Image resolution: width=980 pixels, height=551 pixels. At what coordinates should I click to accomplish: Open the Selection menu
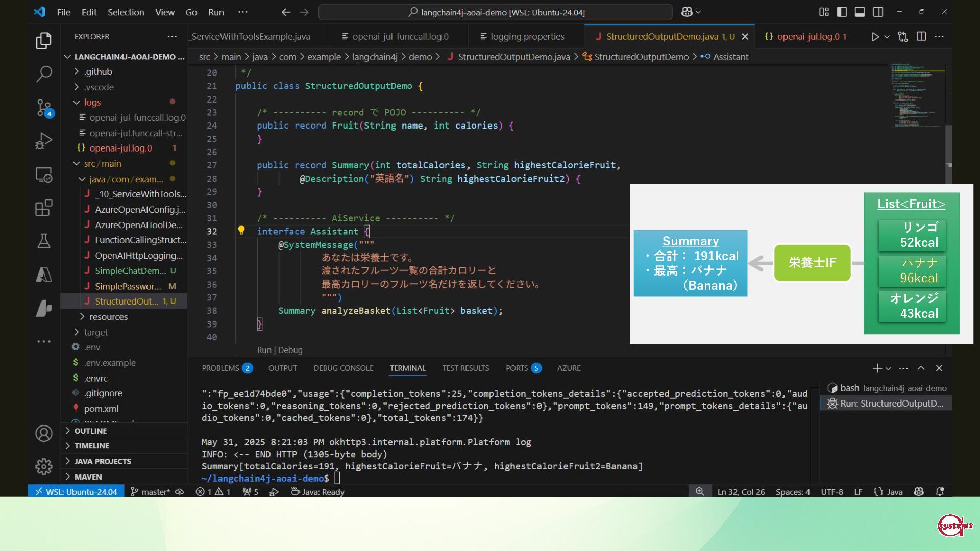[126, 12]
